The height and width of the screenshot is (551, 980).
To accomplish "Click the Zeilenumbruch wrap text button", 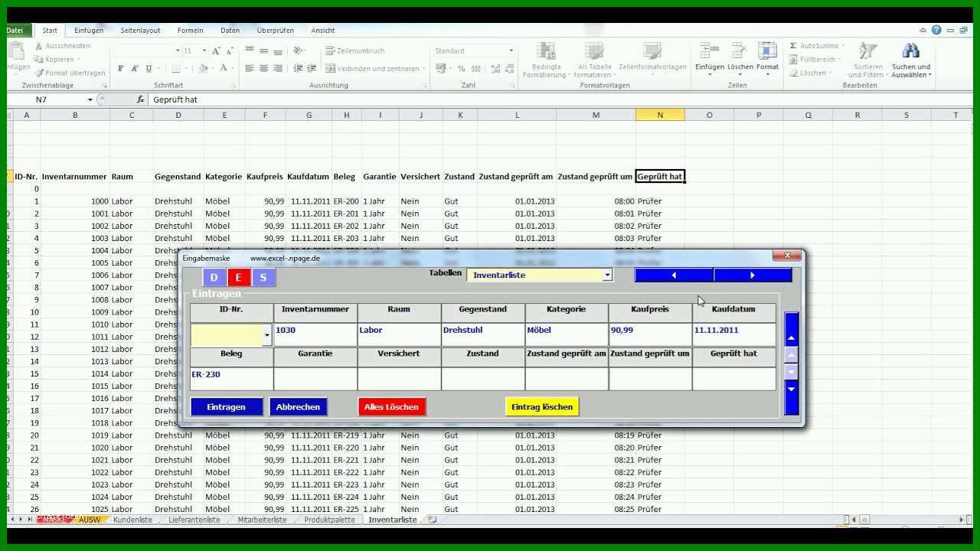I will click(x=355, y=51).
